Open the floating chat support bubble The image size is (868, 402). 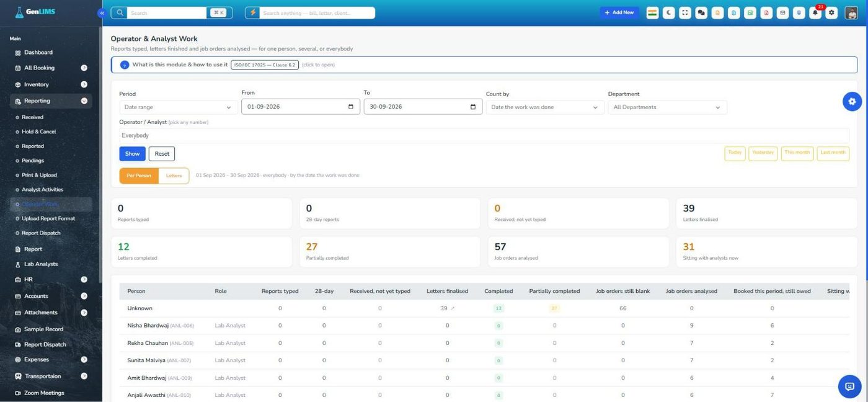[849, 386]
